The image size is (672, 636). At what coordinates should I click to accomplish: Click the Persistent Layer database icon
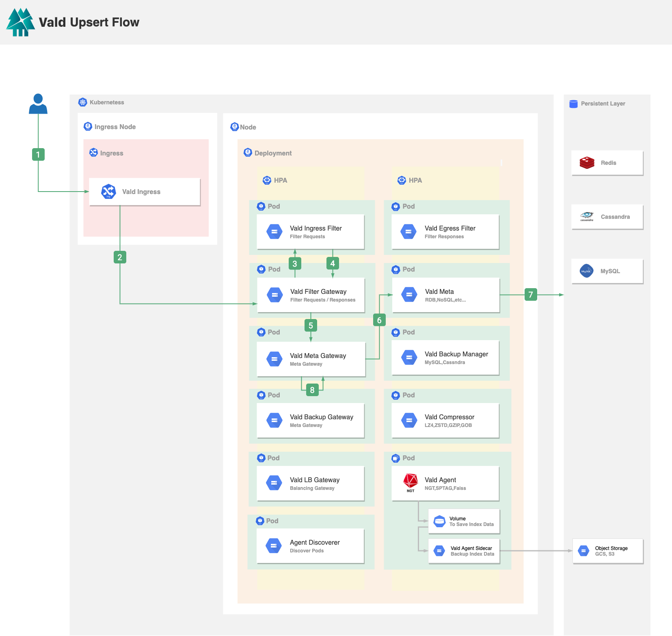click(573, 104)
